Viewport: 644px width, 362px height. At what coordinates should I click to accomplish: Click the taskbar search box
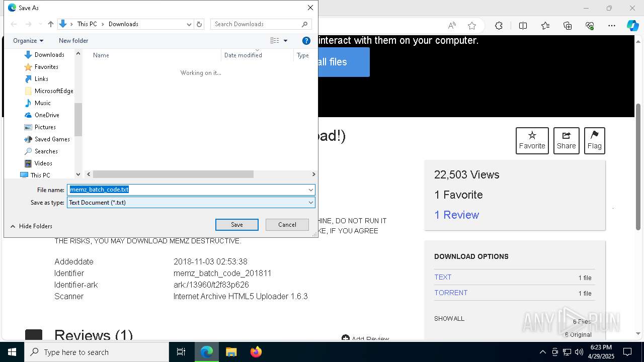pyautogui.click(x=97, y=352)
